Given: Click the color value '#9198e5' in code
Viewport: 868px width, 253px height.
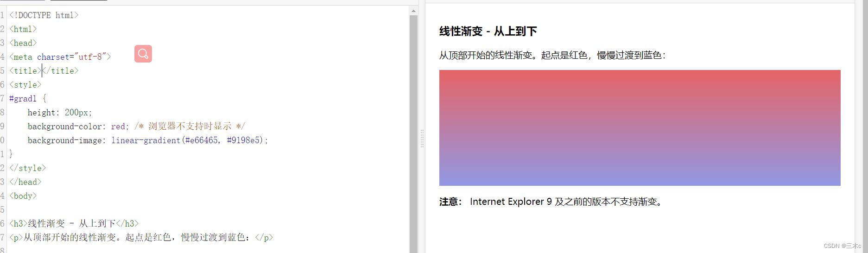Looking at the screenshot, I should 243,140.
